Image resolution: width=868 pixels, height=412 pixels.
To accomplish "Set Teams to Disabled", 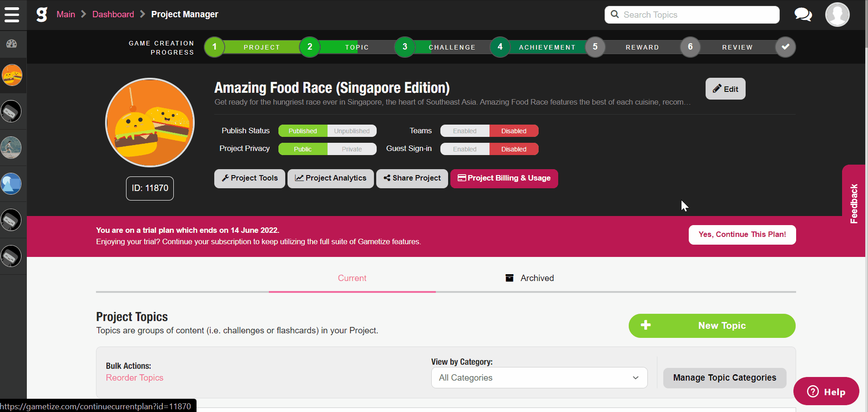I will click(x=514, y=131).
